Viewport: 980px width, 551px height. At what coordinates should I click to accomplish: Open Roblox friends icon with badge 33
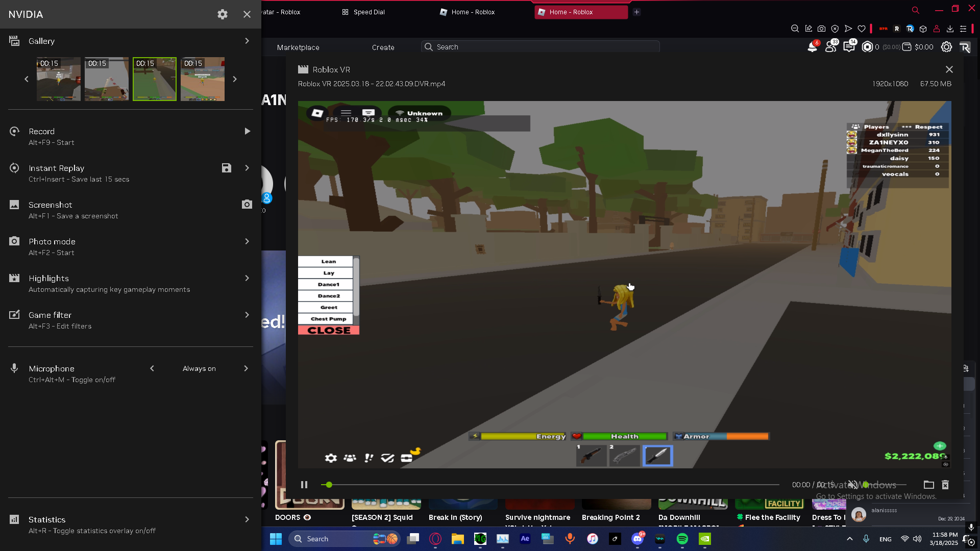(x=831, y=47)
